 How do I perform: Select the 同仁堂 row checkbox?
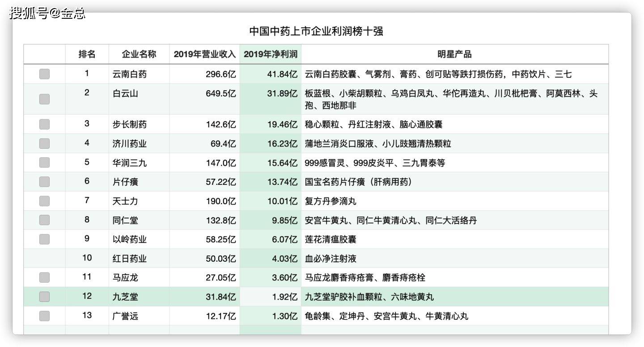pyautogui.click(x=44, y=220)
